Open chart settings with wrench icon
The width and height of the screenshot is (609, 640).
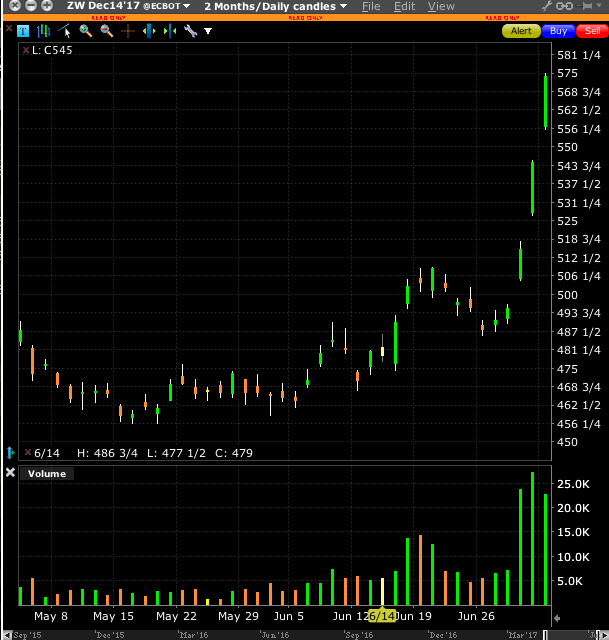coord(189,31)
